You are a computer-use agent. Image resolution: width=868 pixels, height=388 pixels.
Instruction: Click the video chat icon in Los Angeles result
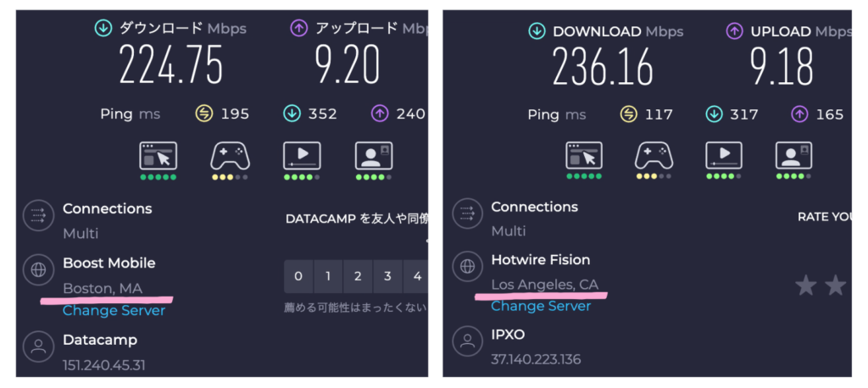[x=794, y=155]
